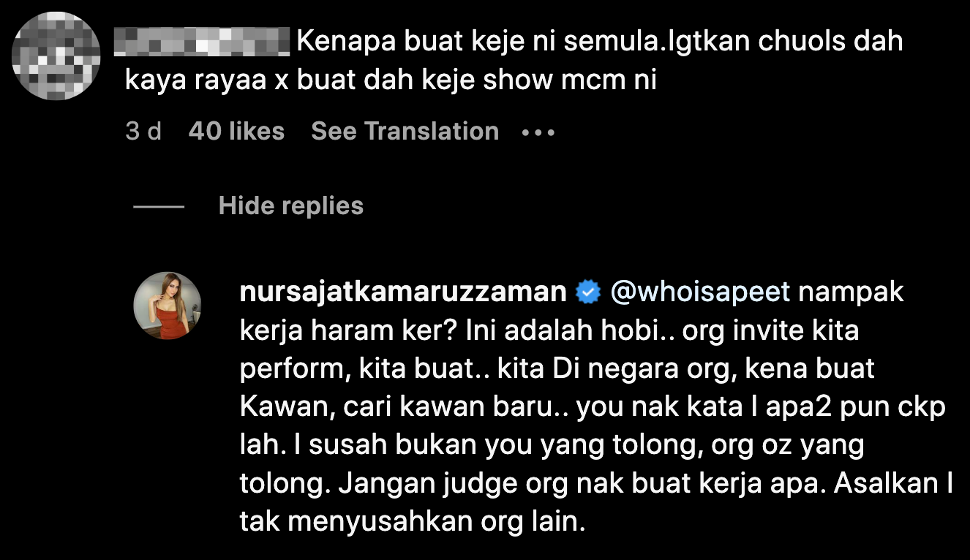Open the 3 d timestamp link
This screenshot has height=560, width=970.
pyautogui.click(x=143, y=132)
